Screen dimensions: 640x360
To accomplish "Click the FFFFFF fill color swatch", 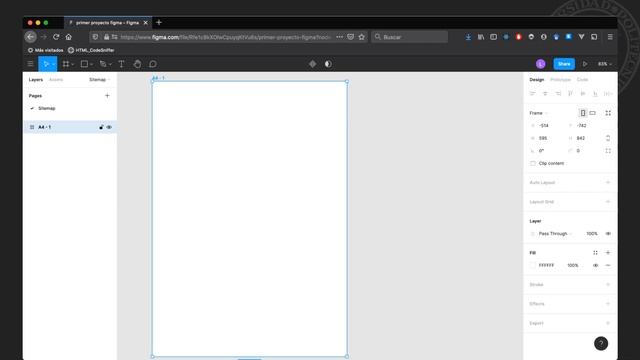I will tap(533, 265).
